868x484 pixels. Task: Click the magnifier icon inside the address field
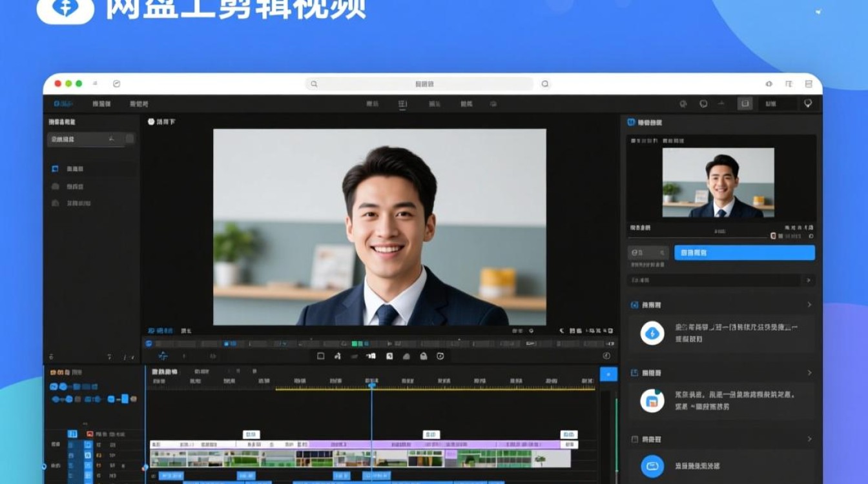click(x=314, y=84)
